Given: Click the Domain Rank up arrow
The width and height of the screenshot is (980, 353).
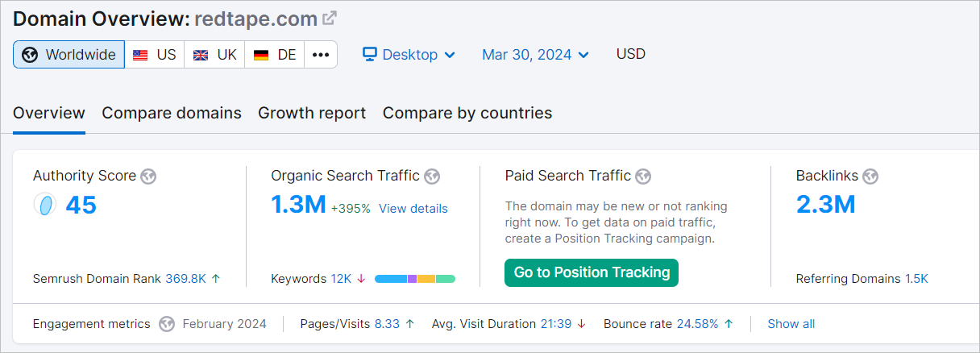Looking at the screenshot, I should coord(216,279).
